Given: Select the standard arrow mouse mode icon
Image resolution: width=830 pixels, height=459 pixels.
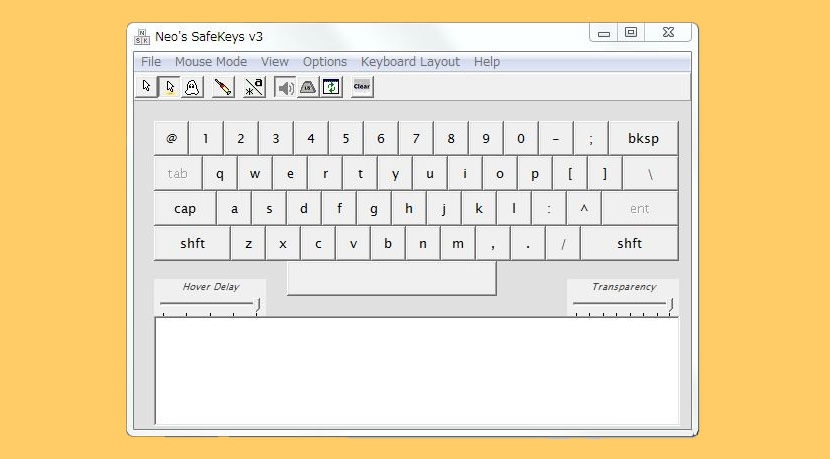Looking at the screenshot, I should point(147,87).
